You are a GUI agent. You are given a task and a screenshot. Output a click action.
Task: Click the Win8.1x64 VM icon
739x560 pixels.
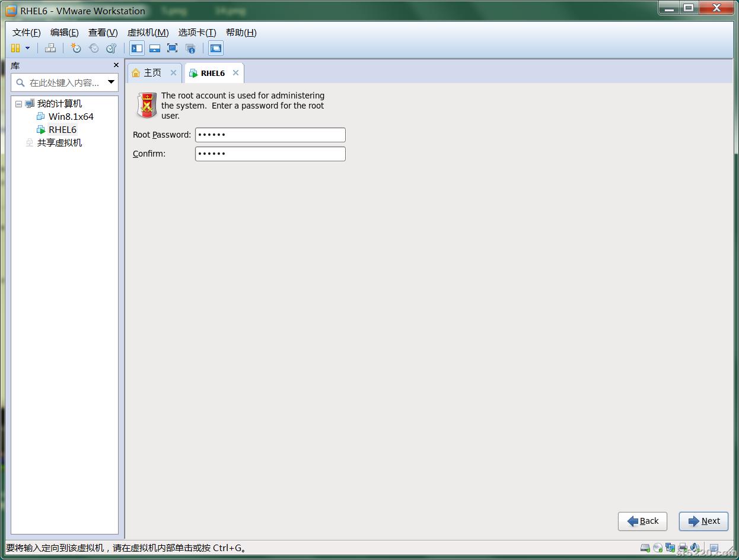coord(41,116)
